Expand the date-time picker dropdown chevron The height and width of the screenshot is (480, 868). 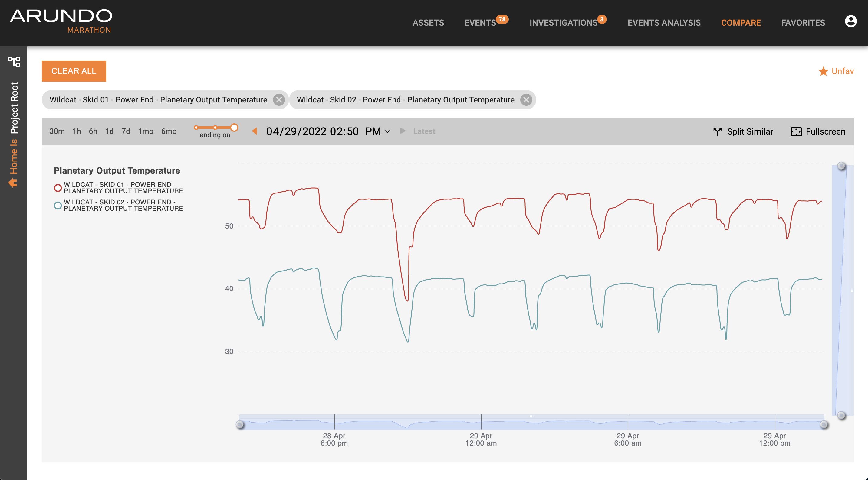click(387, 131)
